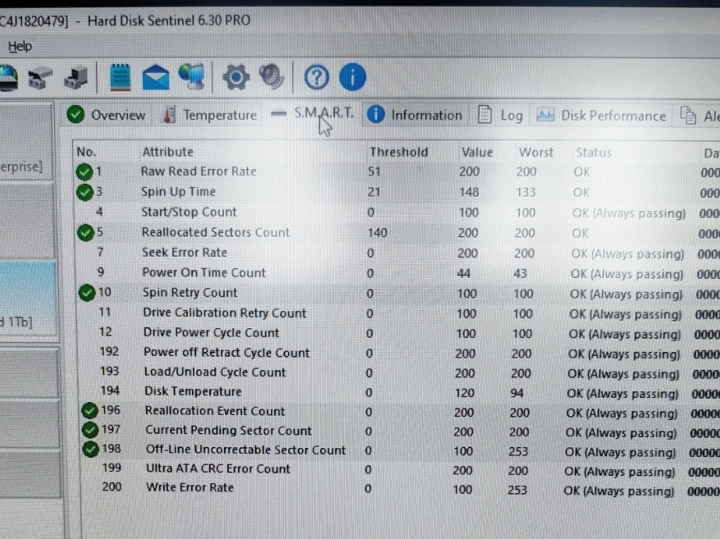Click the Overview green check icon
This screenshot has width=720, height=539.
click(76, 114)
